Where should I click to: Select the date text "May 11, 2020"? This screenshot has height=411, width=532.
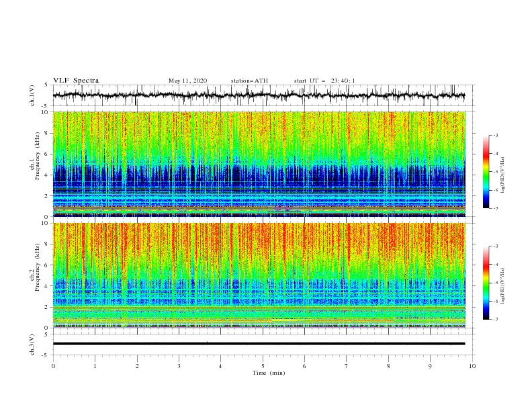[x=187, y=81]
